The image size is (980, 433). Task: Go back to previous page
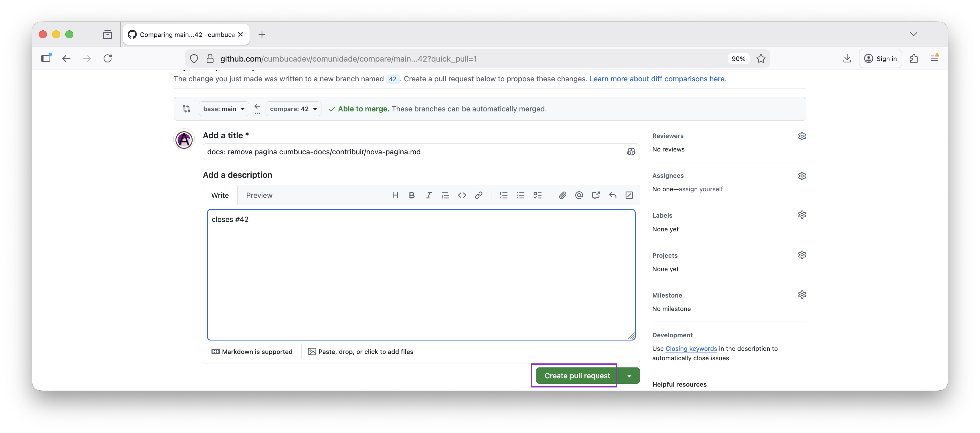67,58
